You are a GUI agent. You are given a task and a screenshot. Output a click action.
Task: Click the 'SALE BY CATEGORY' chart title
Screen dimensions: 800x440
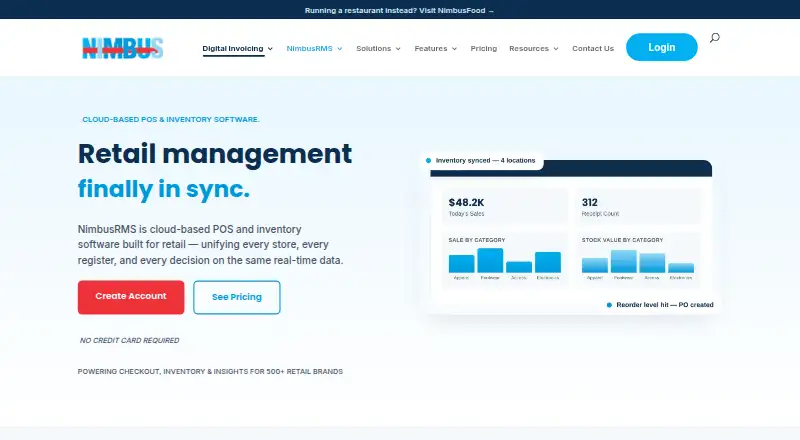coord(477,240)
